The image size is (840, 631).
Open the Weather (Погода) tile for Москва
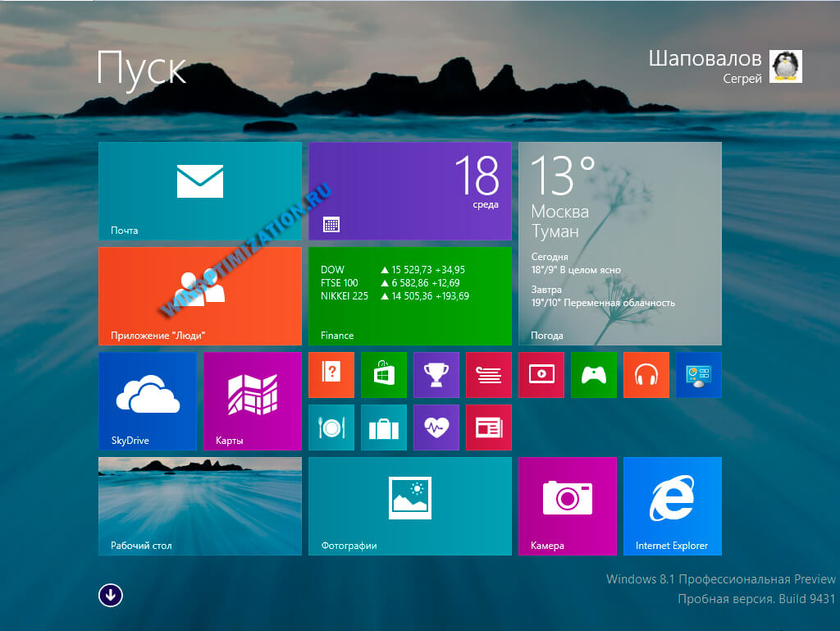pos(619,243)
